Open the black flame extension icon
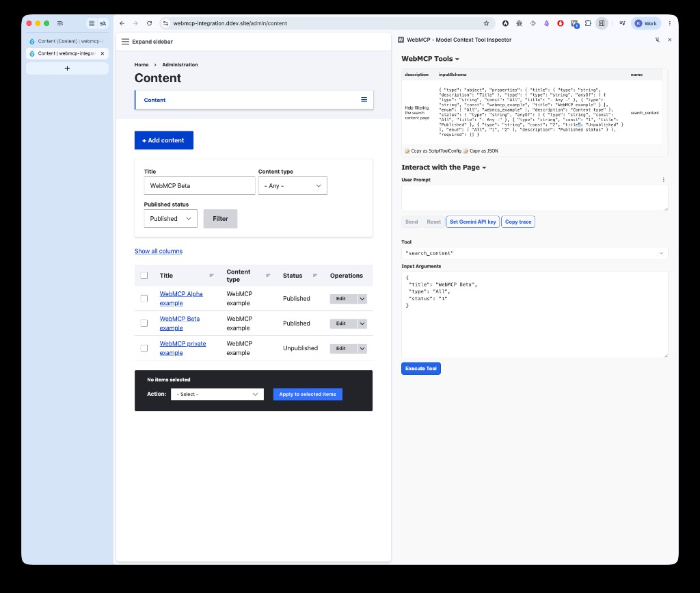Image resolution: width=700 pixels, height=593 pixels. [505, 23]
